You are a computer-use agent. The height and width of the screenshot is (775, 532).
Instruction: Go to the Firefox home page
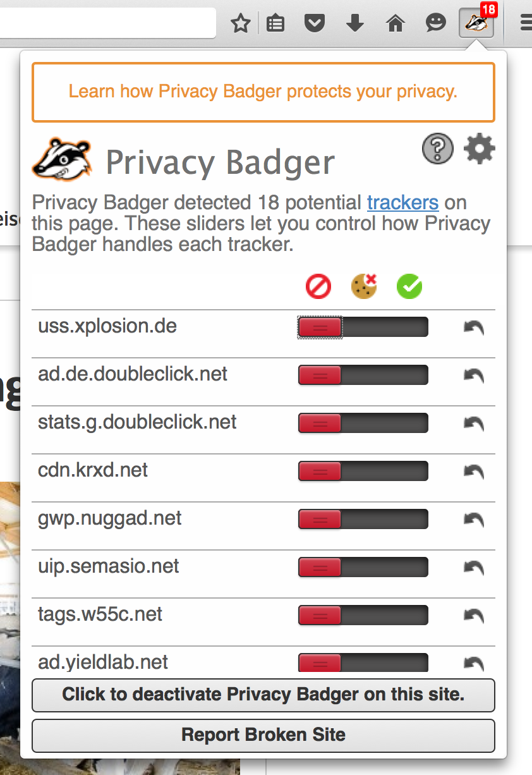(x=395, y=23)
